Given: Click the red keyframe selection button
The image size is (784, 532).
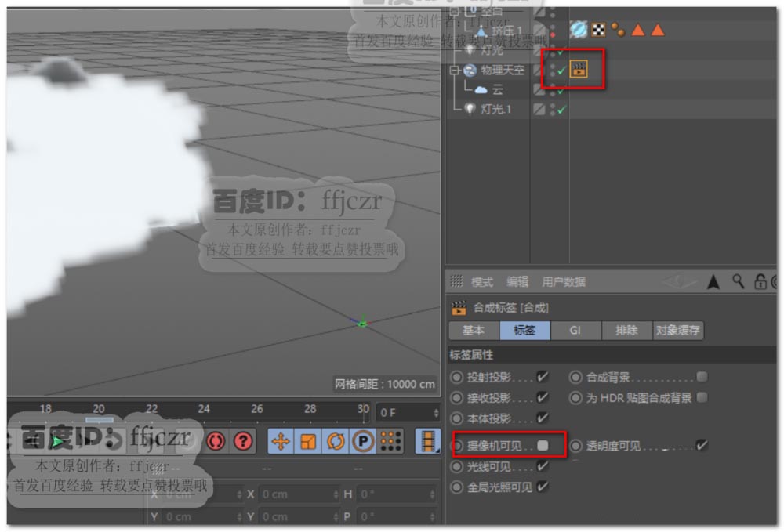Looking at the screenshot, I should [x=216, y=441].
